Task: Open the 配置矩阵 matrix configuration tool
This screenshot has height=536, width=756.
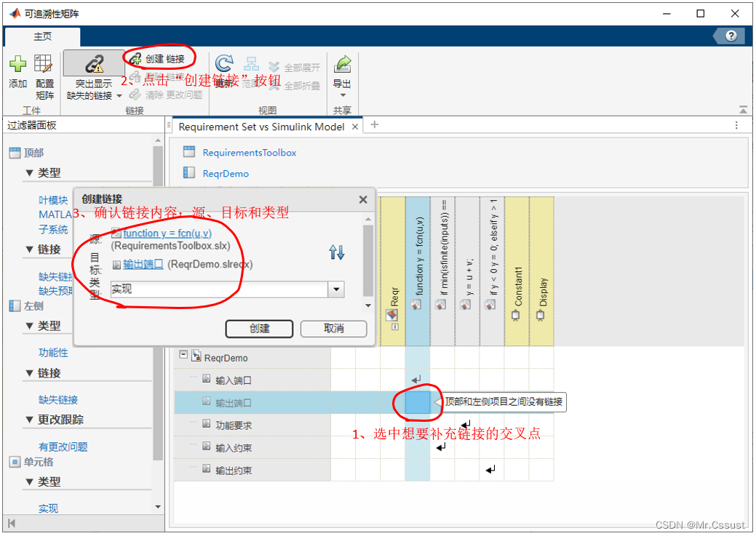Action: [44, 65]
